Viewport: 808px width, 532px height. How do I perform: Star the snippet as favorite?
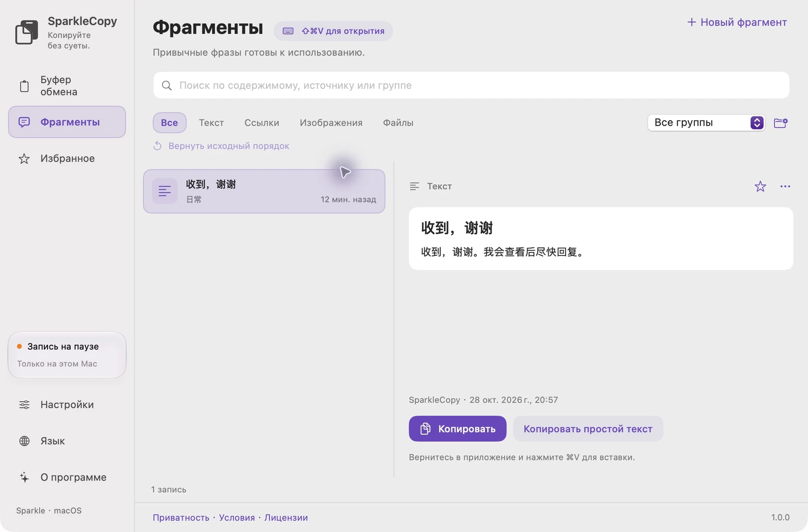coord(760,186)
